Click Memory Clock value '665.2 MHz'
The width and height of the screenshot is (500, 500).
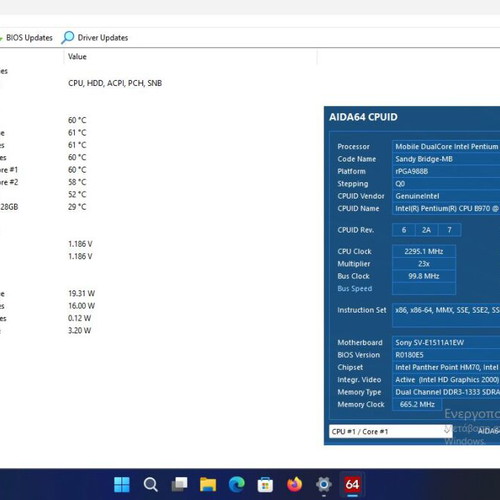(x=417, y=404)
